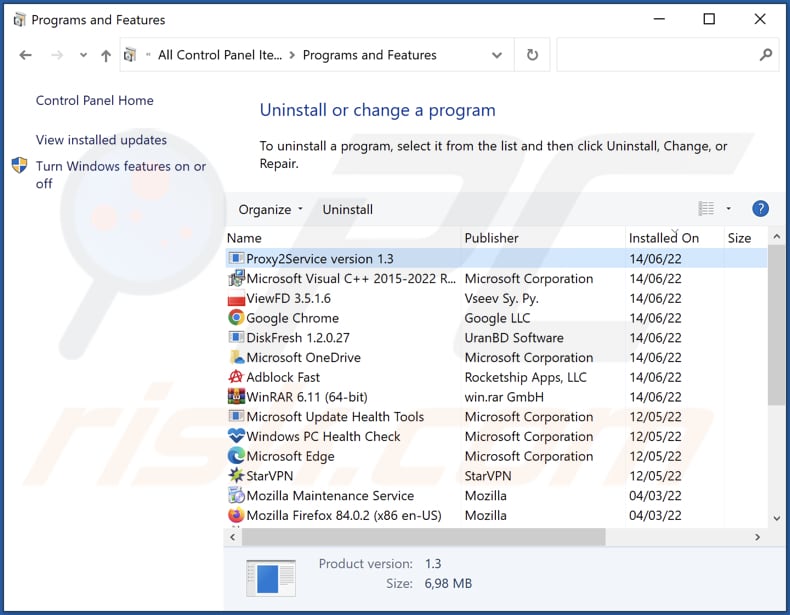Viewport: 790px width, 615px height.
Task: Click the Microsoft OneDrive icon
Action: [x=236, y=357]
